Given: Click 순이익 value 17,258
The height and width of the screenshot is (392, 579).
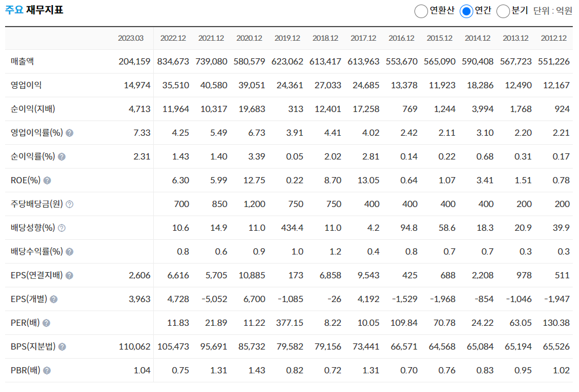Looking at the screenshot, I should point(366,109).
